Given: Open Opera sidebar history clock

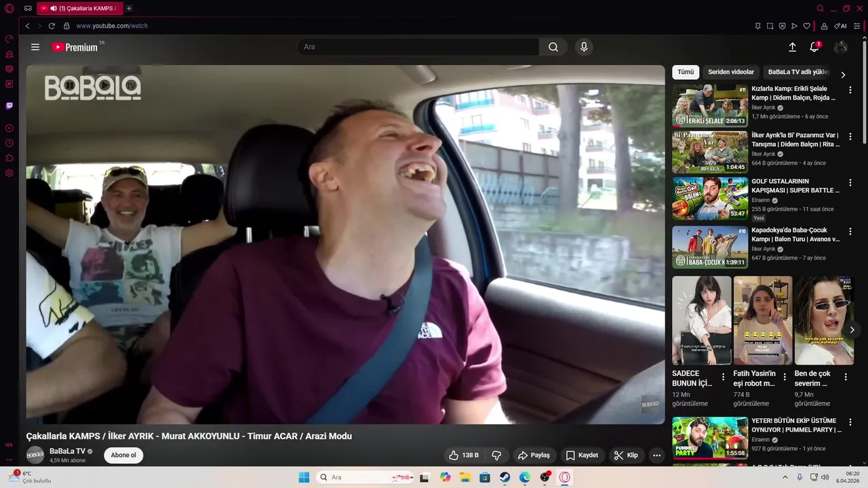Looking at the screenshot, I should click(x=9, y=143).
